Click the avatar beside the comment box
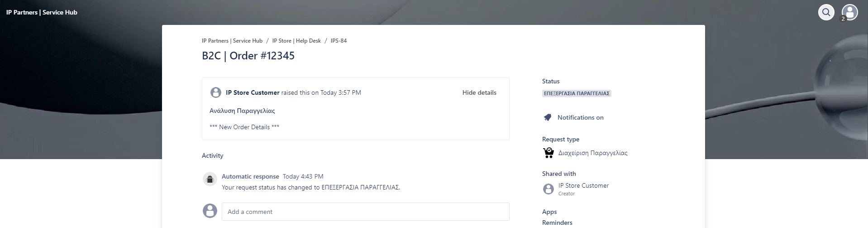868x228 pixels. (210, 211)
